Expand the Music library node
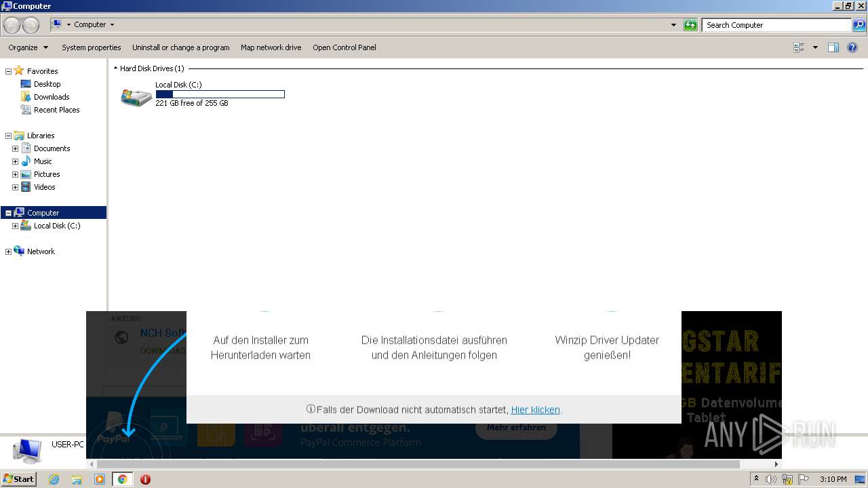The image size is (868, 488). [x=15, y=161]
